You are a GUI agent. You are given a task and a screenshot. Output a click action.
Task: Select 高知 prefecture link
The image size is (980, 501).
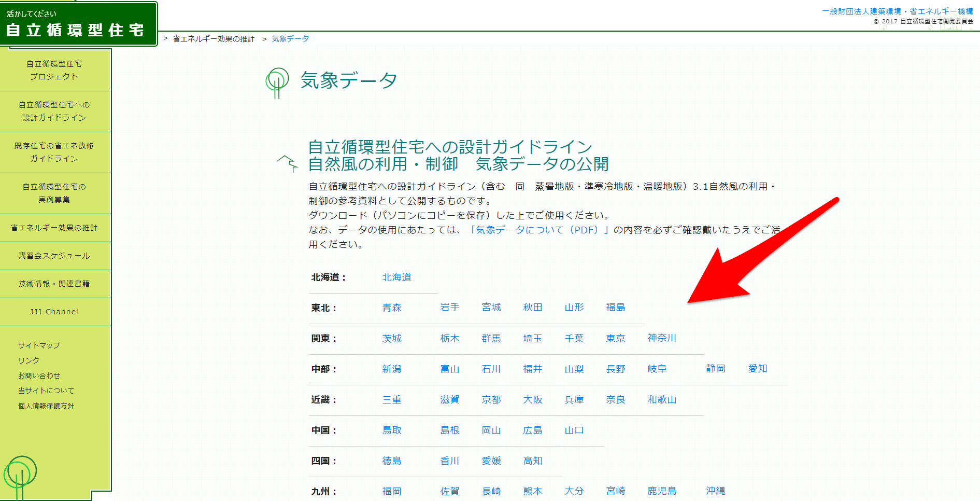coord(533,461)
